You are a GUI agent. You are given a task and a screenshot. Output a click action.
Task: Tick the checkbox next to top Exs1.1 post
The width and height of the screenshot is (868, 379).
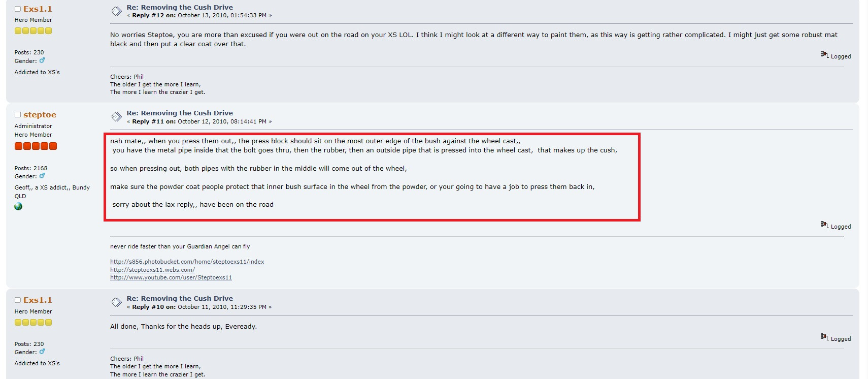18,9
